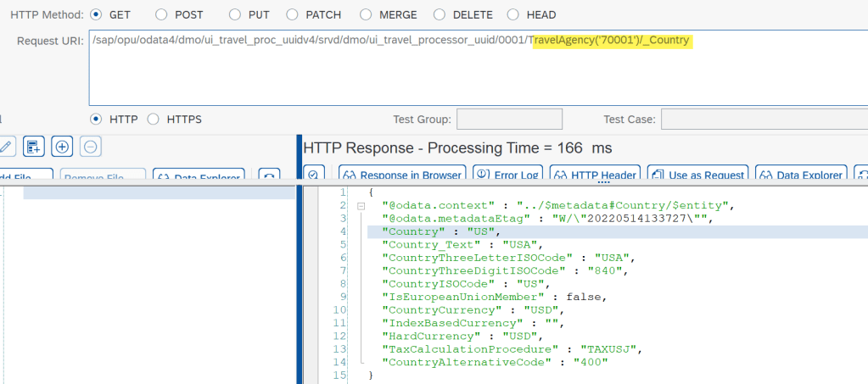The width and height of the screenshot is (868, 384).
Task: Click the circled plus icon
Action: pos(62,147)
